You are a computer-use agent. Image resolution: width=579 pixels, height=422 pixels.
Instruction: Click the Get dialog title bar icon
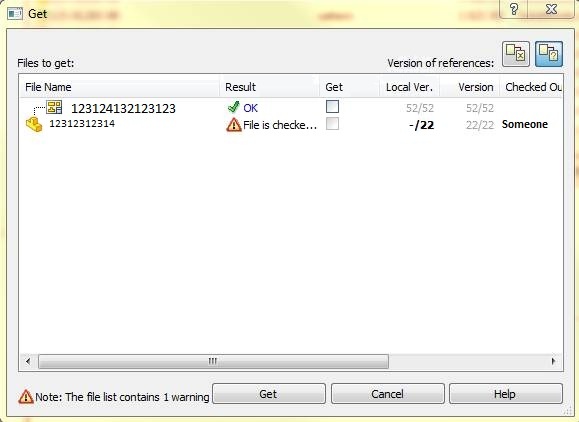[15, 14]
